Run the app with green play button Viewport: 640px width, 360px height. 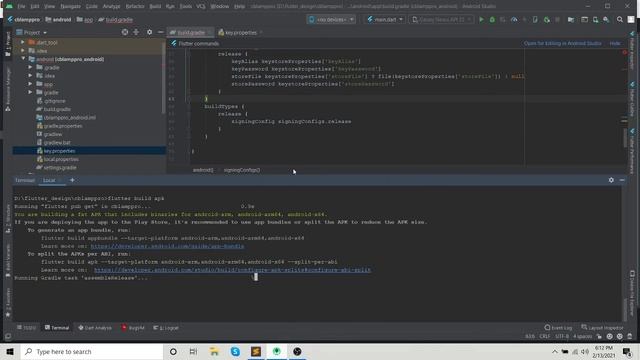click(481, 20)
